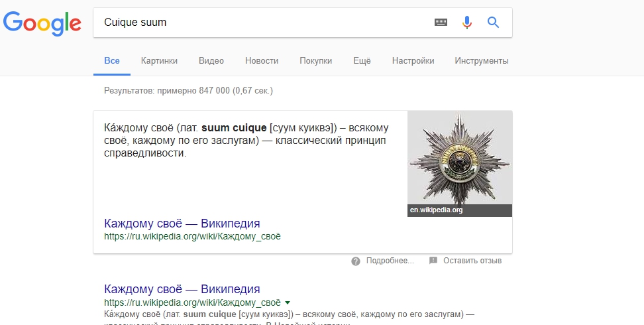
Task: Open the Видео tab
Action: click(x=211, y=61)
